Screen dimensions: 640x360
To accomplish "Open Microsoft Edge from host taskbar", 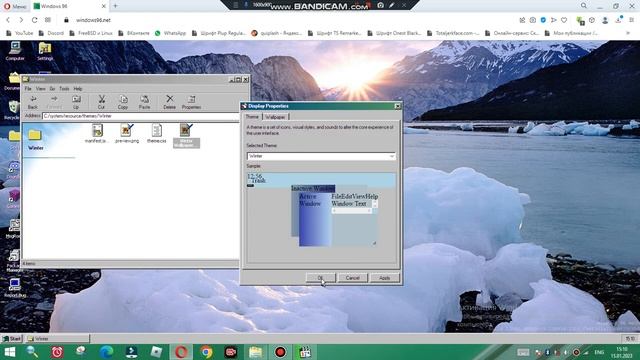I will pos(107,352).
